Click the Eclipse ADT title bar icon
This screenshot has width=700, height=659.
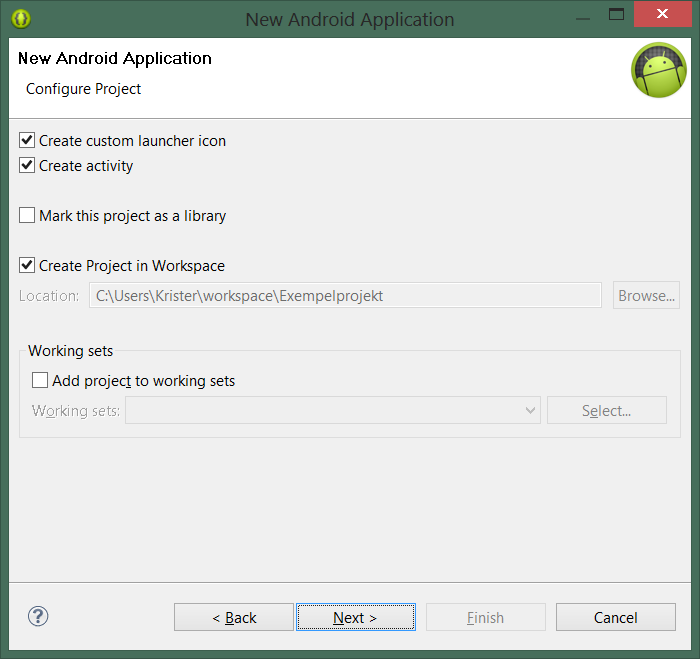coord(21,19)
